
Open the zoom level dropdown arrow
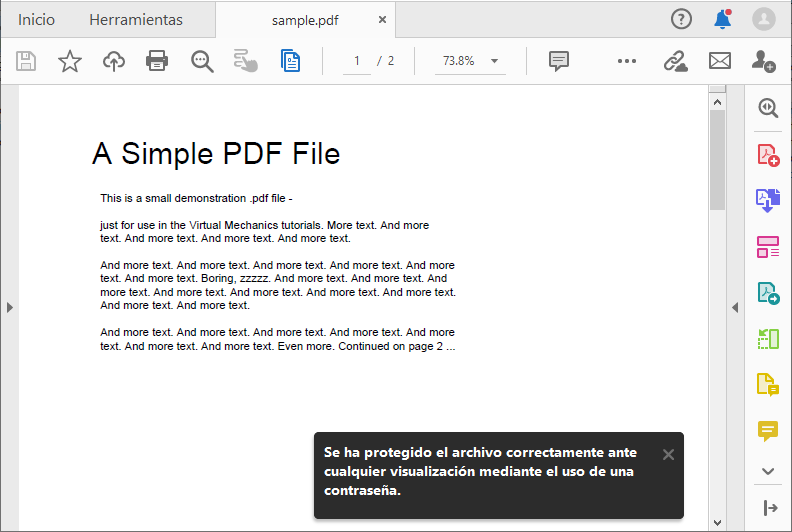(494, 61)
